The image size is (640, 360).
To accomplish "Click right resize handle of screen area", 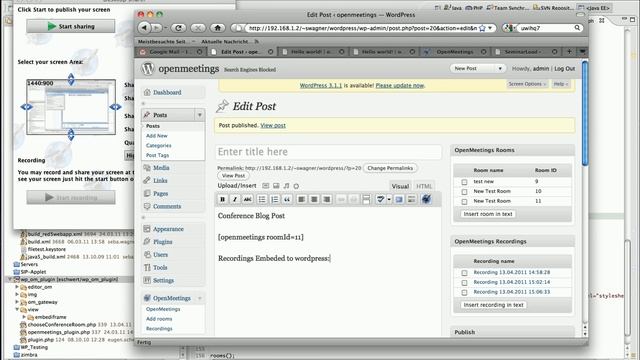I will click(115, 107).
